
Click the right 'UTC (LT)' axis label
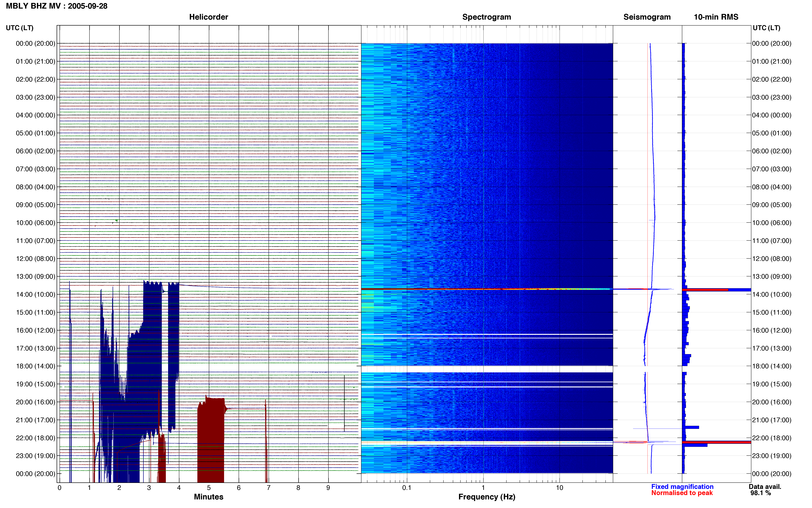click(x=766, y=28)
